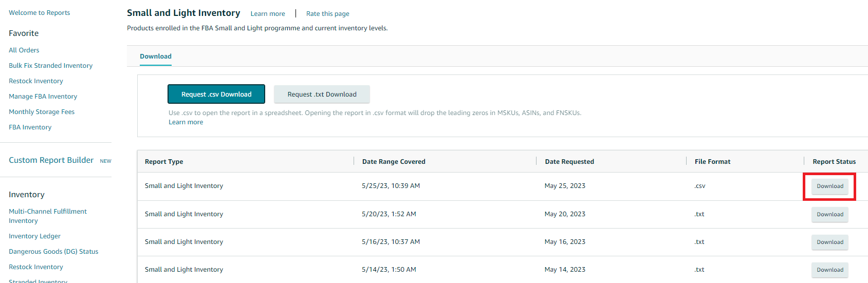
Task: Open Multi-Channel Fulfillment Inventory report
Action: pos(47,216)
